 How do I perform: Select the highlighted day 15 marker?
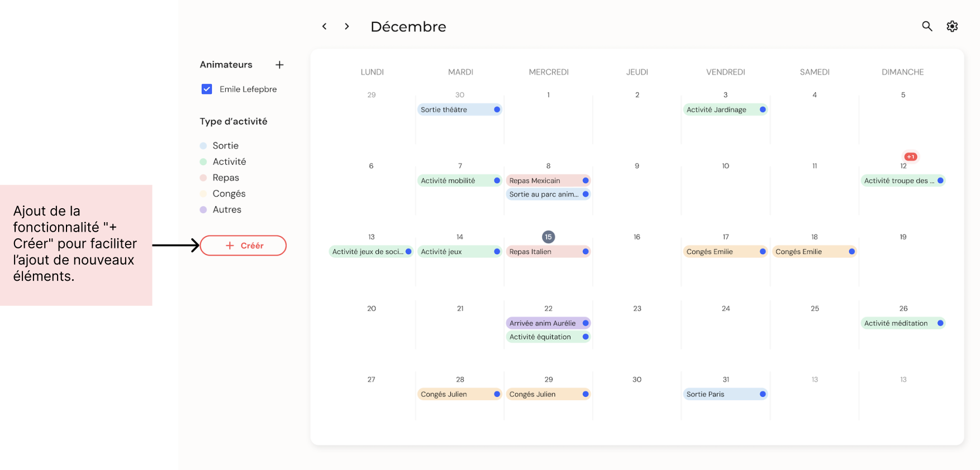click(x=548, y=237)
